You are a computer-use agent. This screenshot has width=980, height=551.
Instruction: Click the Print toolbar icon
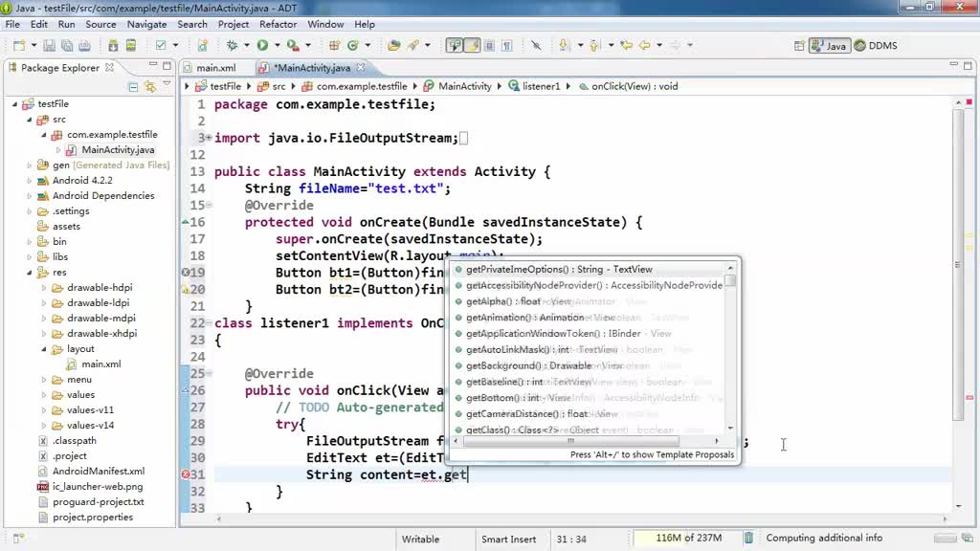[84, 46]
